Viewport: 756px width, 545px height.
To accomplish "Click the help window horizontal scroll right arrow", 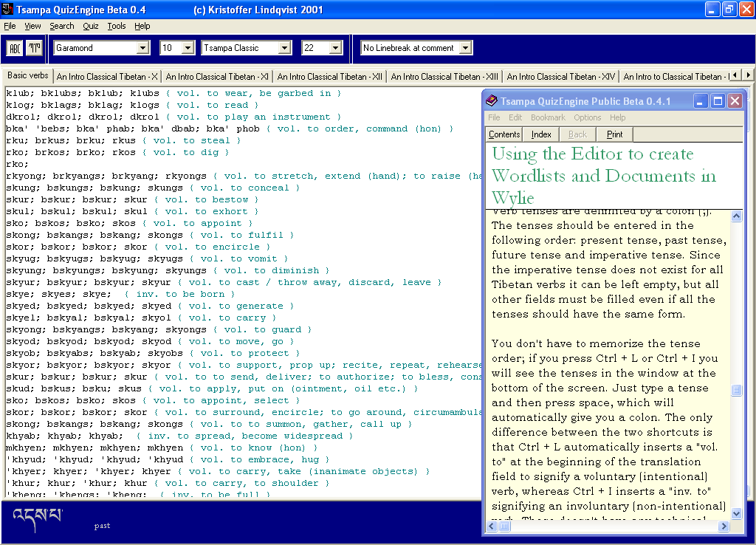I will (724, 527).
